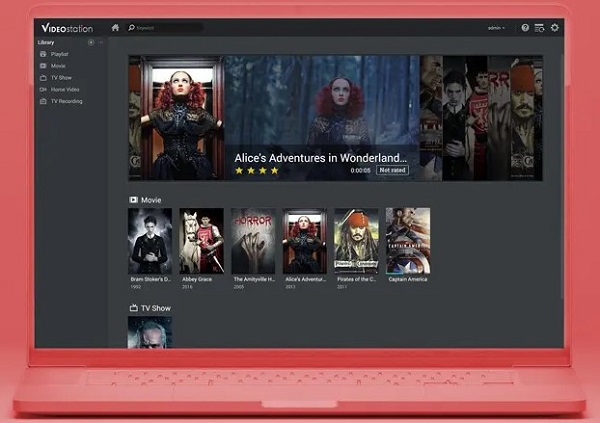Click the Movie section header icon
600x423 pixels.
(133, 199)
